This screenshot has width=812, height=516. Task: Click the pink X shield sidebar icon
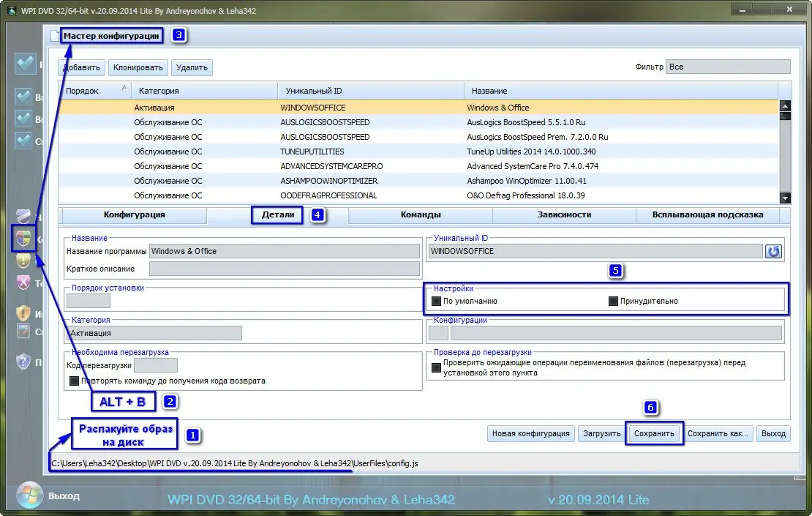(x=23, y=283)
